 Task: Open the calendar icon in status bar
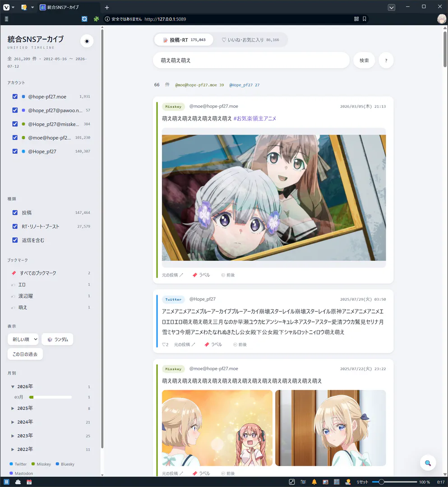point(29,482)
